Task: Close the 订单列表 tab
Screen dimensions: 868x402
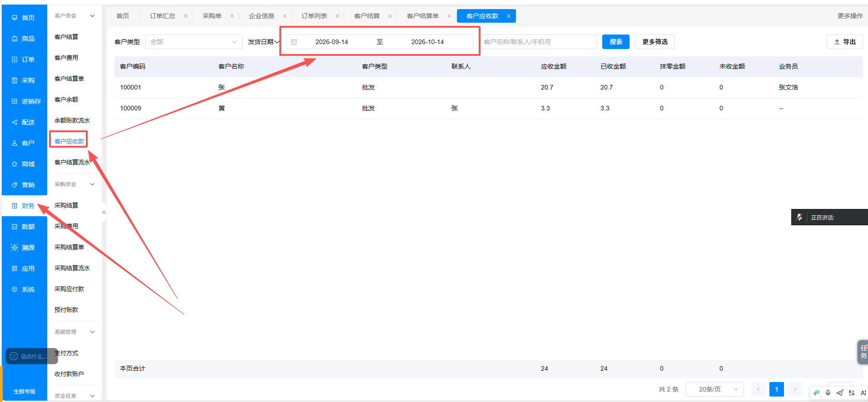Action: click(337, 16)
